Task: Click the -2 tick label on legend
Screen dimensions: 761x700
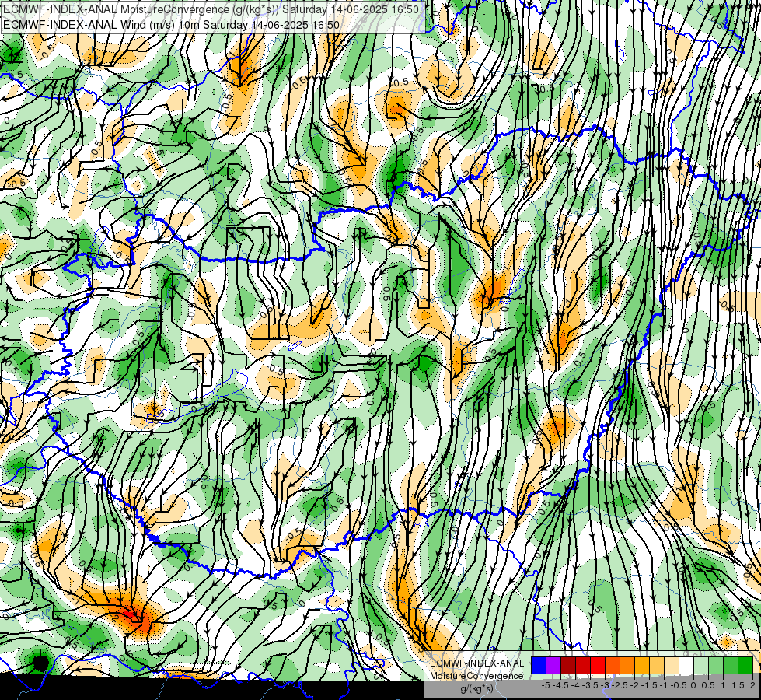Action: (634, 685)
